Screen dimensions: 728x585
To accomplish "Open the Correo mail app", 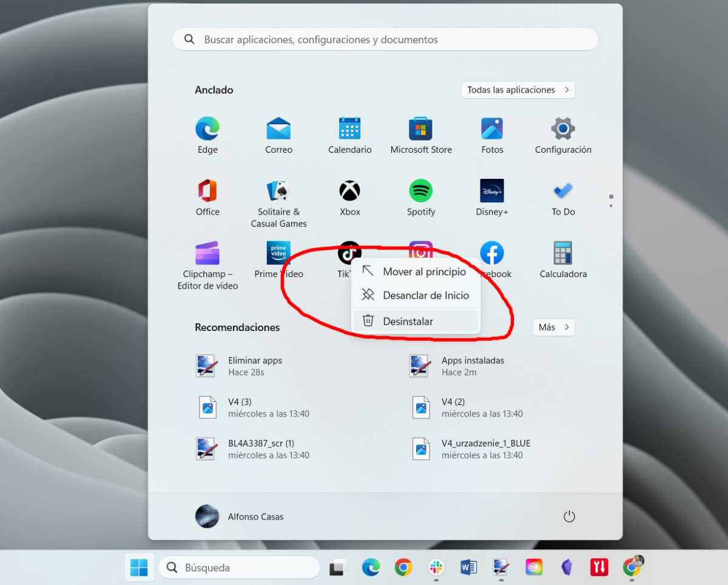I will [278, 136].
